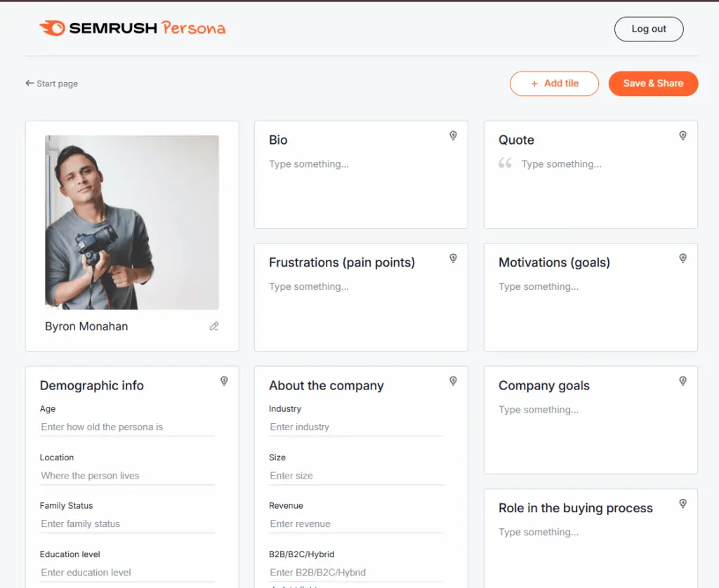Click the Role in the buying process heading

point(576,508)
